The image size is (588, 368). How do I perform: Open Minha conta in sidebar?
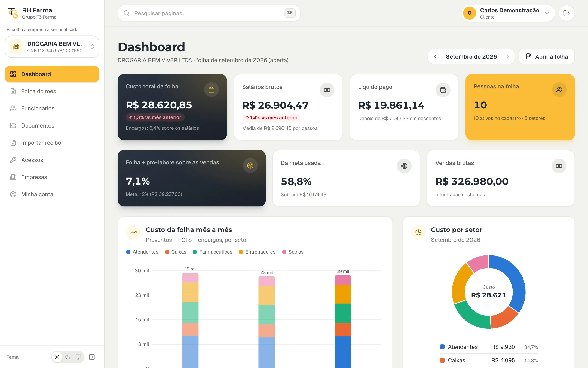[52, 194]
